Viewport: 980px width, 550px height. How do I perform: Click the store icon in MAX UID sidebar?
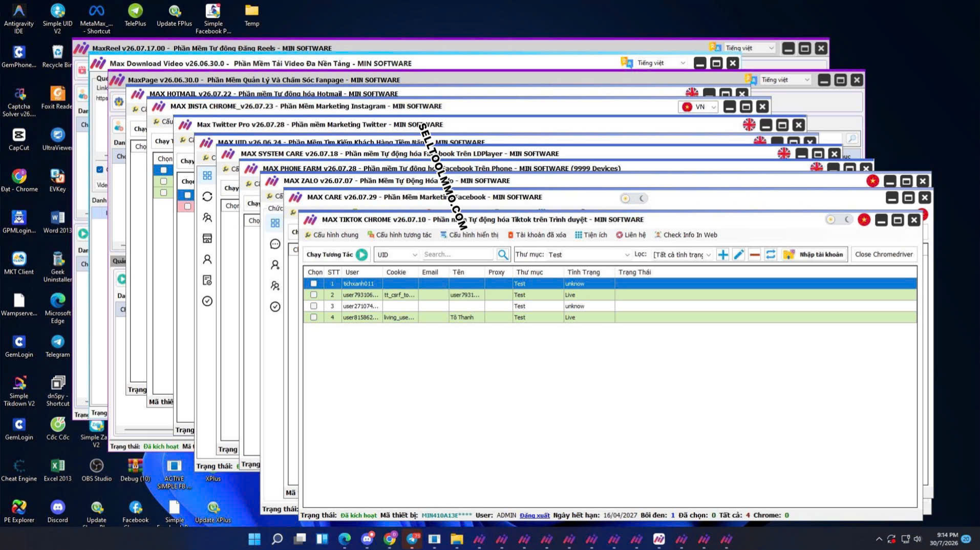(207, 238)
